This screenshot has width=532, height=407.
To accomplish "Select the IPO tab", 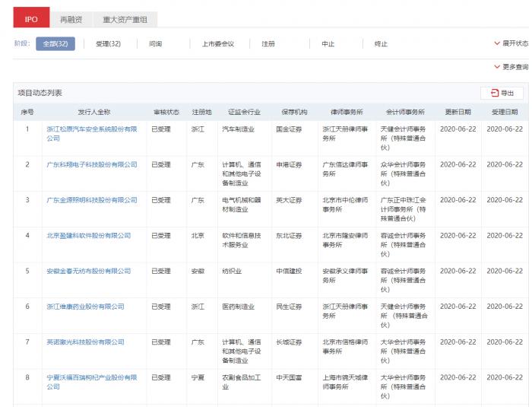I will (x=31, y=17).
